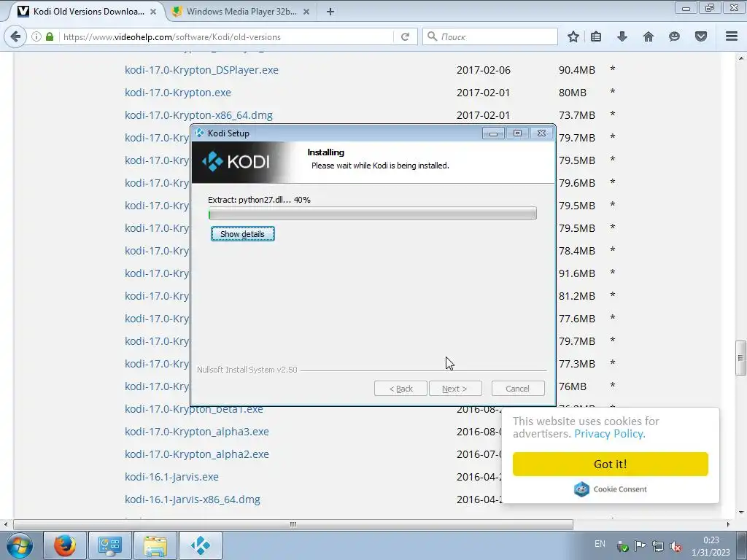The image size is (747, 560).
Task: Click the Firefox back arrow button
Action: click(x=16, y=36)
